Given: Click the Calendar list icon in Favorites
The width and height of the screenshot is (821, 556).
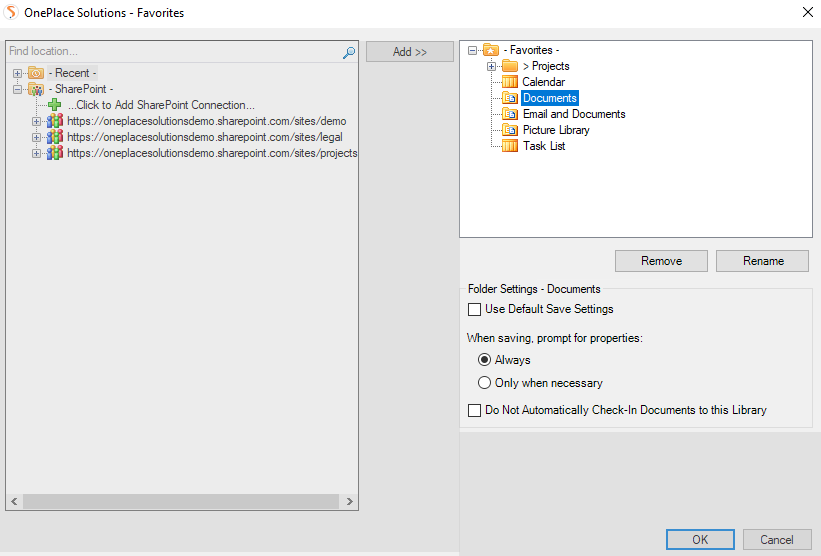Looking at the screenshot, I should (510, 82).
